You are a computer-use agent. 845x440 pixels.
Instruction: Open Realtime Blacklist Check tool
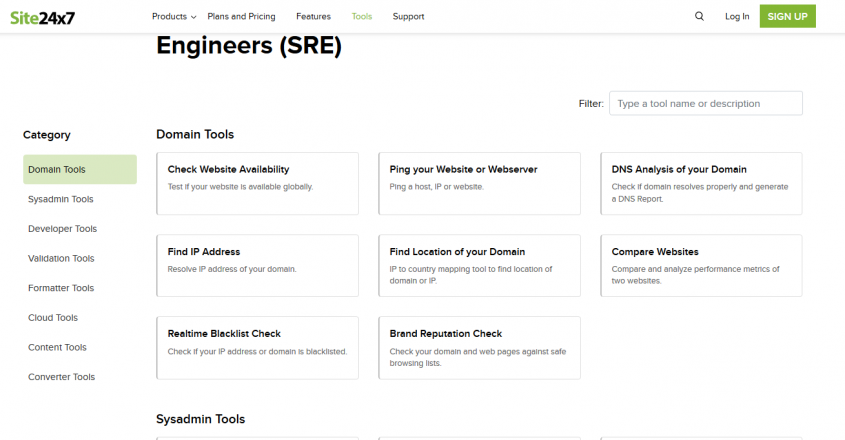tap(257, 347)
